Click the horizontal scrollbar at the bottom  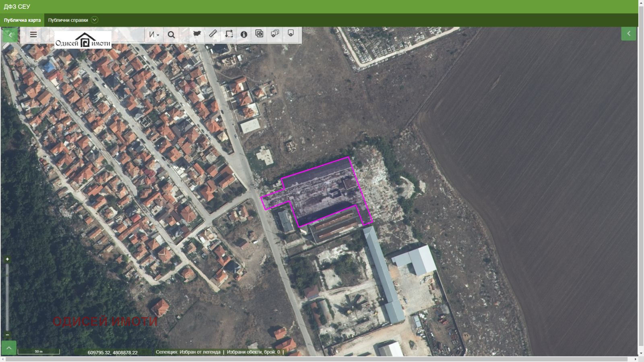click(318, 359)
